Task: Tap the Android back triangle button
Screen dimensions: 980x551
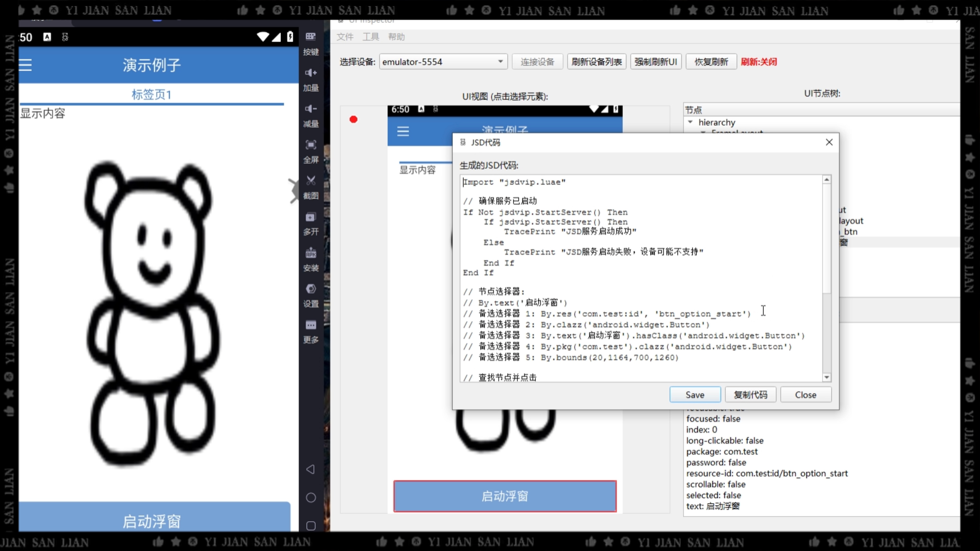Action: click(310, 469)
